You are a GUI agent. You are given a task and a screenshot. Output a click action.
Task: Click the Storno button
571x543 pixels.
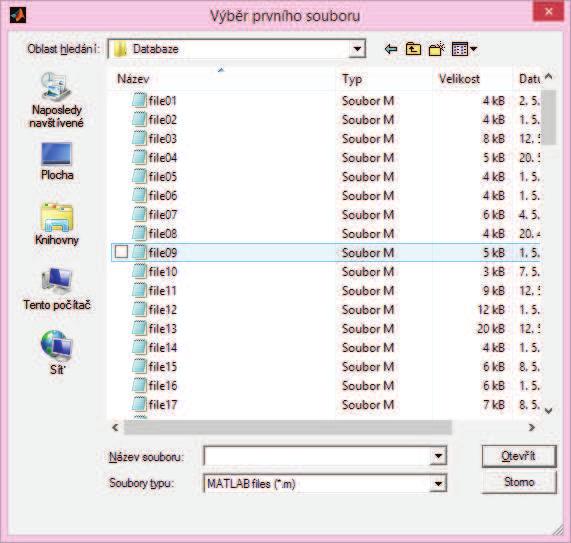point(519,482)
